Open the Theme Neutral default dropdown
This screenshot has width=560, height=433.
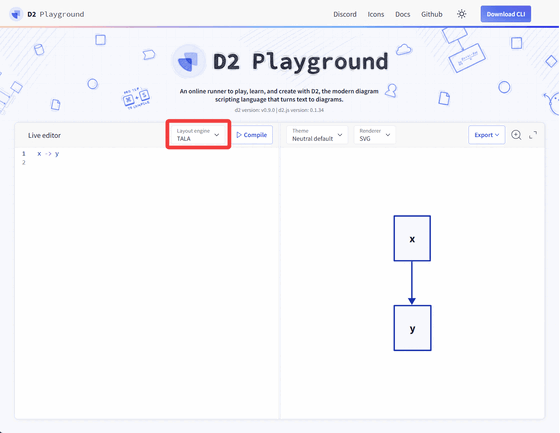(317, 135)
